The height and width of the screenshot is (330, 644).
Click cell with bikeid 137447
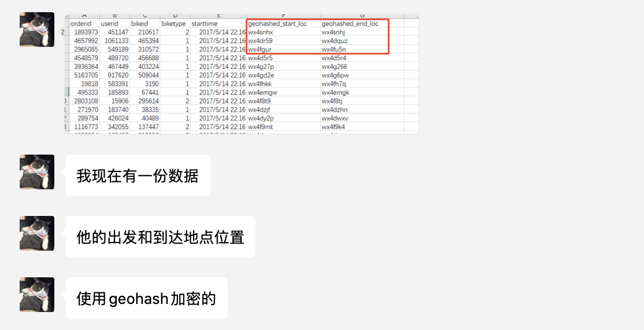pyautogui.click(x=145, y=127)
